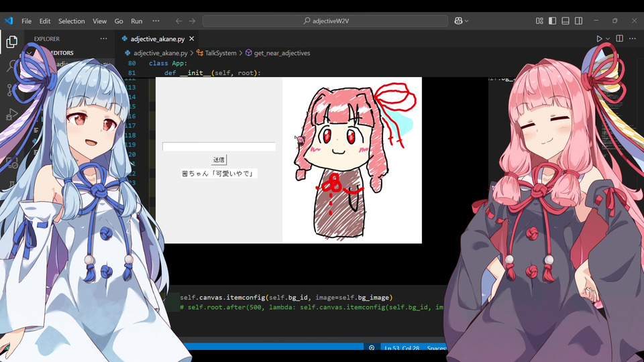Open editor more actions ellipsis
Screen dimensions: 644x362
coord(633,39)
